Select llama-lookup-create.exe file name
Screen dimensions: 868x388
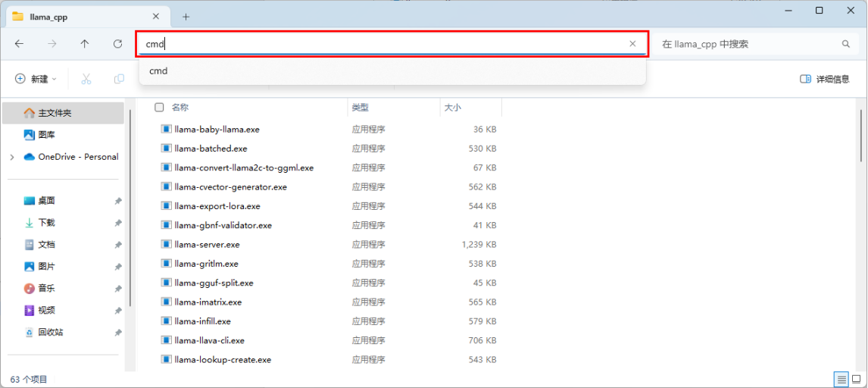point(223,360)
